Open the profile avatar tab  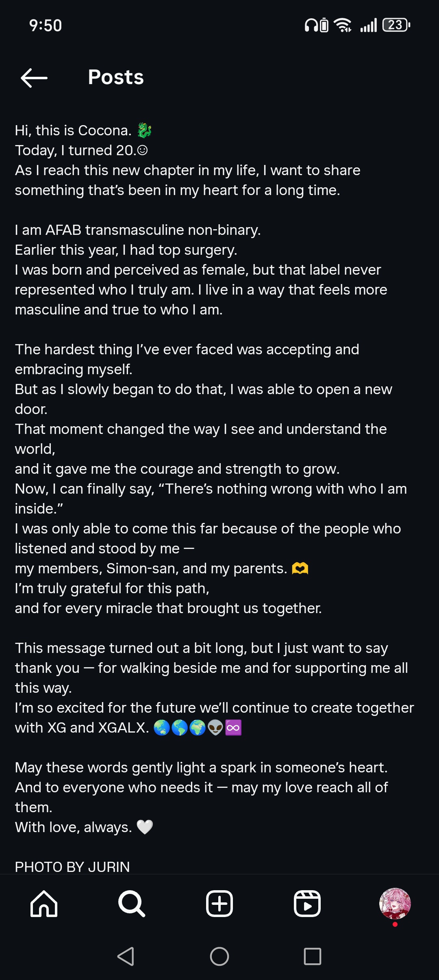point(395,904)
